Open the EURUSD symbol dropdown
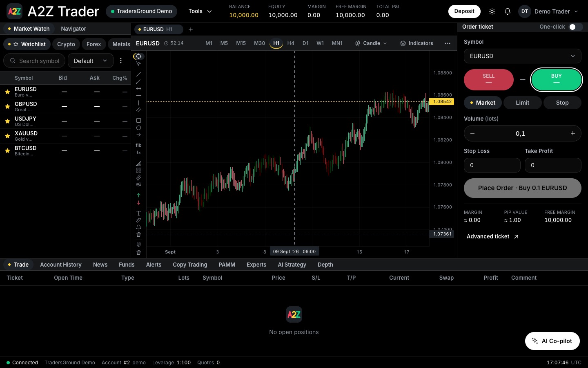The image size is (588, 368). point(523,56)
